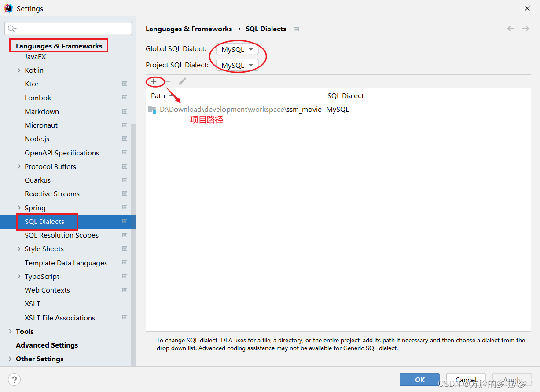The height and width of the screenshot is (392, 540).
Task: Select Lombok settings page
Action: pos(38,98)
